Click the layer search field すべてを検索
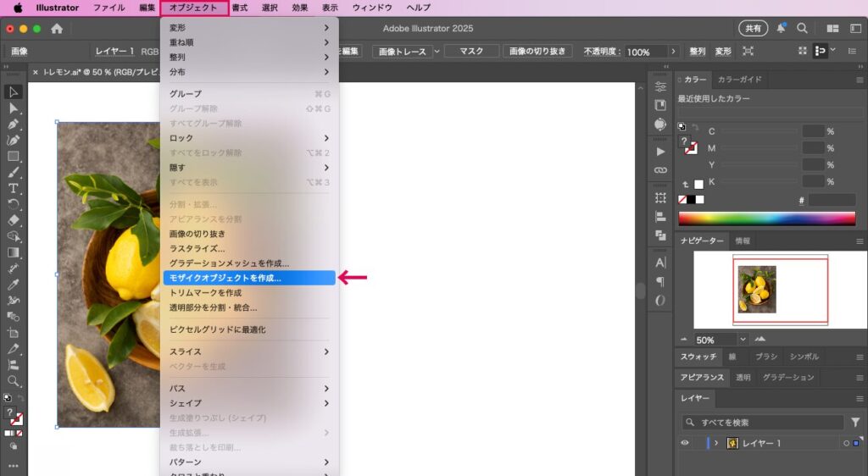This screenshot has width=868, height=476. tap(762, 423)
